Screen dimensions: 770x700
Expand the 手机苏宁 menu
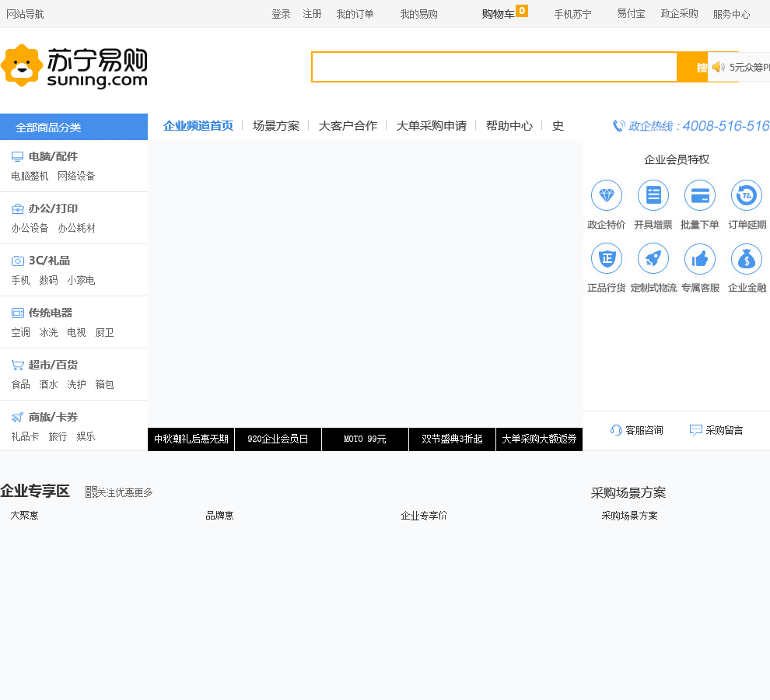572,14
